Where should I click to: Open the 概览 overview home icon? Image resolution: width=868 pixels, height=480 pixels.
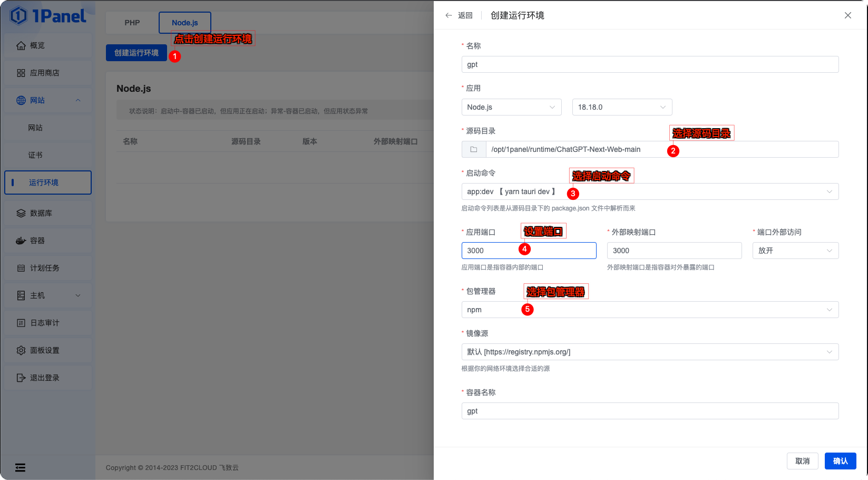21,46
